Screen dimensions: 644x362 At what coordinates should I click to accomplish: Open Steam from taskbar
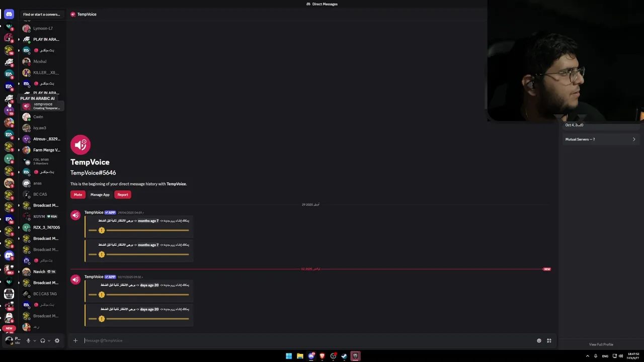[344, 356]
